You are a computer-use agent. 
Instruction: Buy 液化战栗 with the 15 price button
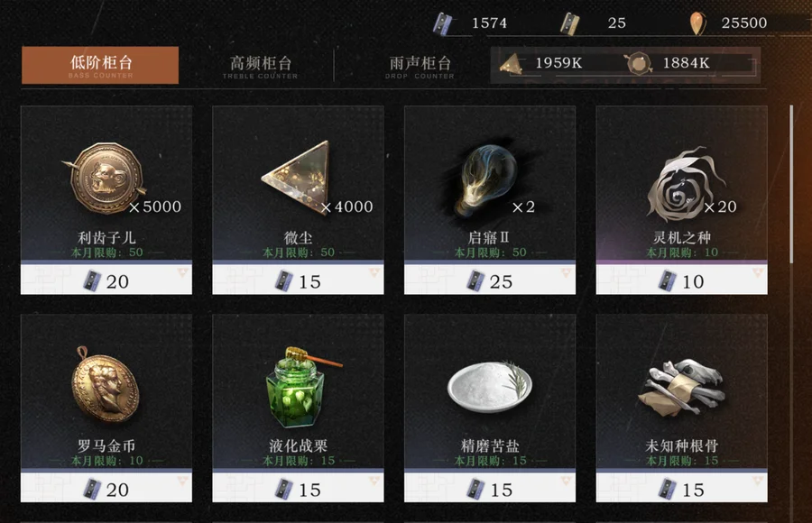tap(299, 488)
